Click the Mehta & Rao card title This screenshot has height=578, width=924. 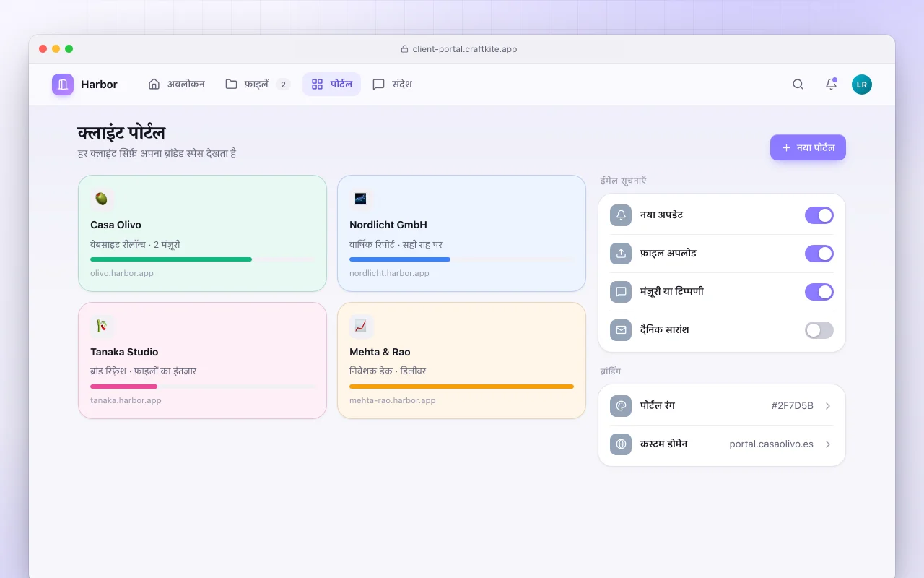click(x=380, y=352)
